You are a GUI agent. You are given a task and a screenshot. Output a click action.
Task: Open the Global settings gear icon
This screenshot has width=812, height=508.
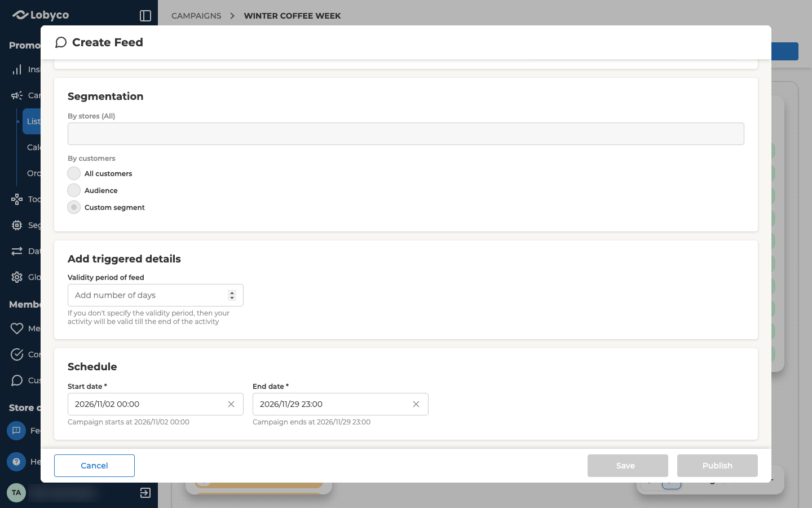pos(17,277)
